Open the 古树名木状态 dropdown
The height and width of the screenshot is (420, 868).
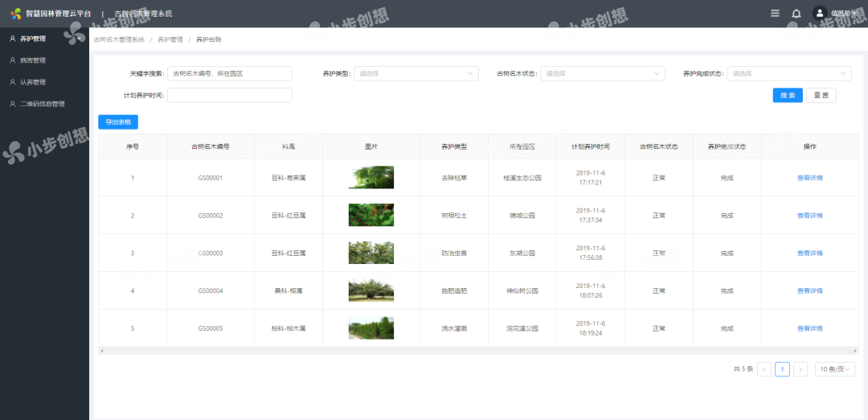(x=603, y=73)
